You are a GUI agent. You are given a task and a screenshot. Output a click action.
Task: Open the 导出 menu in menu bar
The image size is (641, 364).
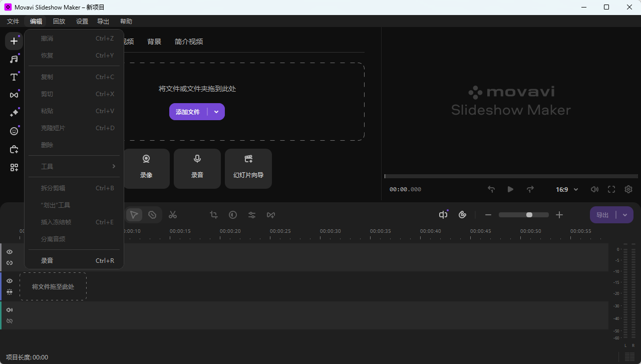tap(103, 21)
